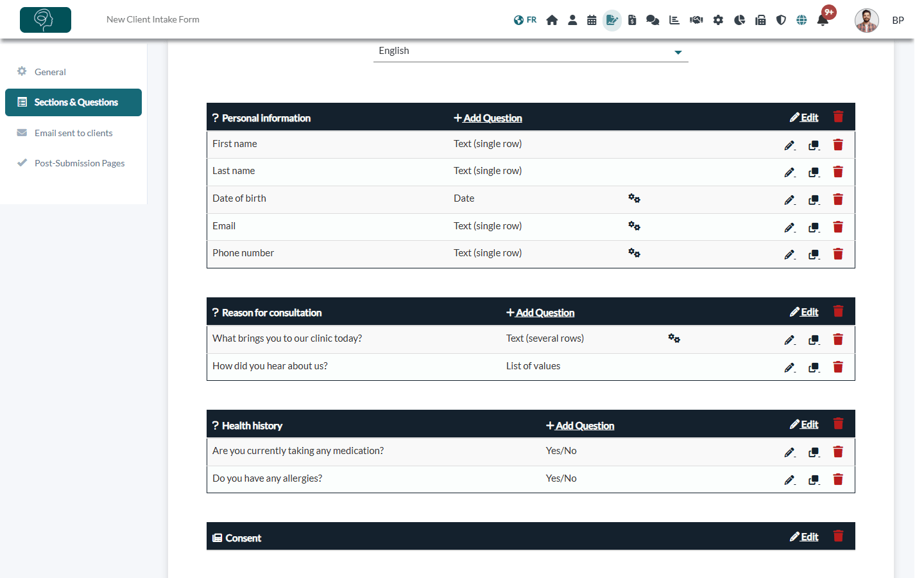Open the Post-Submission Pages tab
The height and width of the screenshot is (578, 924).
click(80, 163)
